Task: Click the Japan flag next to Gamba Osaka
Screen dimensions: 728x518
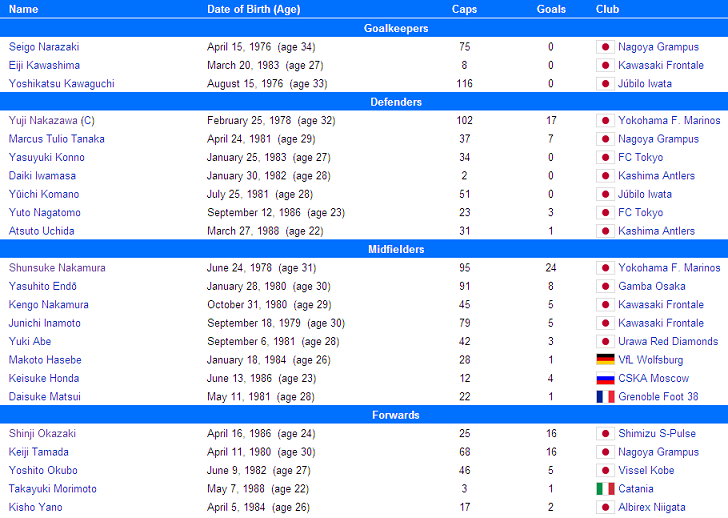Action: tap(605, 286)
